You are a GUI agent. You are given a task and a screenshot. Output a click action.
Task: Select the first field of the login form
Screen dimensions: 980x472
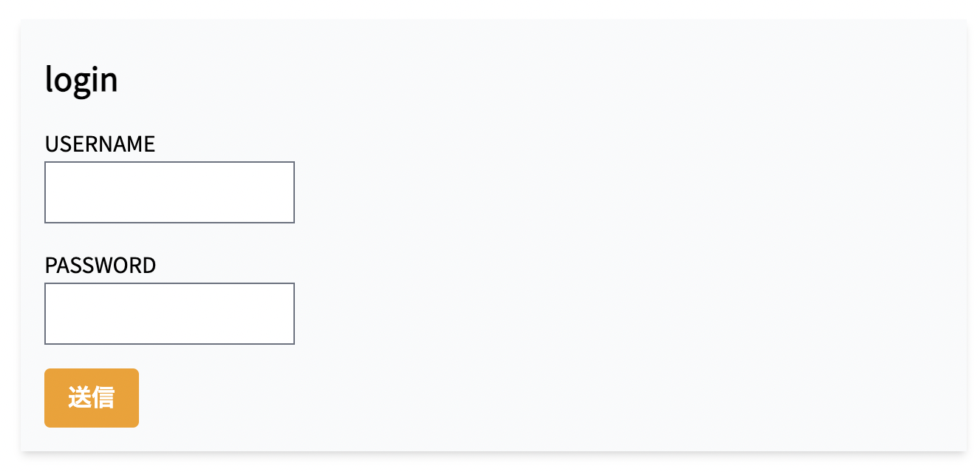pos(169,192)
